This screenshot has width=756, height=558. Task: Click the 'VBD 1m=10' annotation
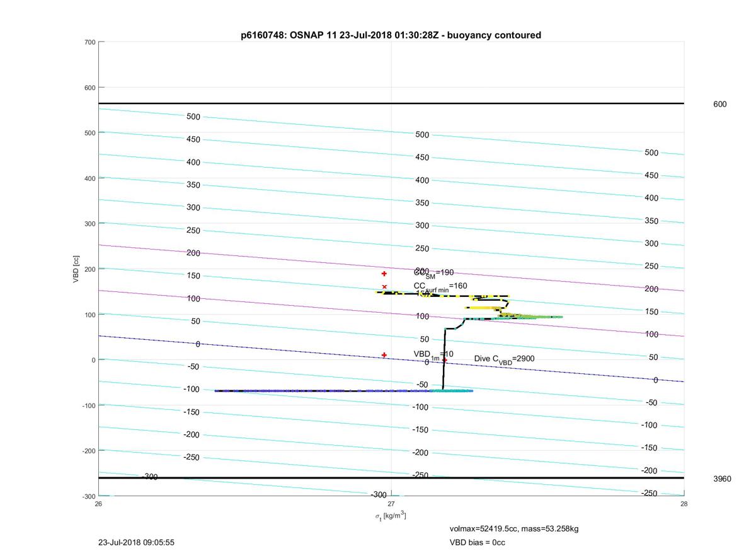pos(433,355)
